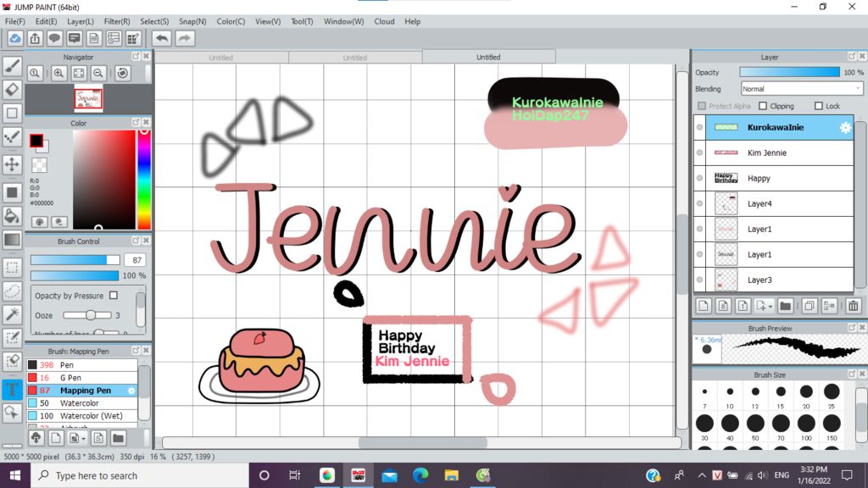The height and width of the screenshot is (488, 868).
Task: Select the Brush tool in the left toolbar
Action: [12, 66]
